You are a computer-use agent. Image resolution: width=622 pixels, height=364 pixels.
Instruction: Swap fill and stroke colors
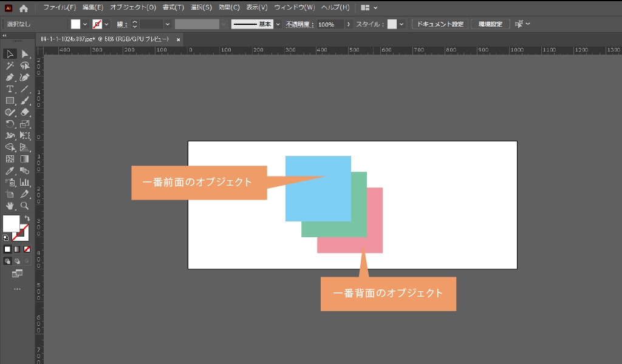pyautogui.click(x=27, y=218)
